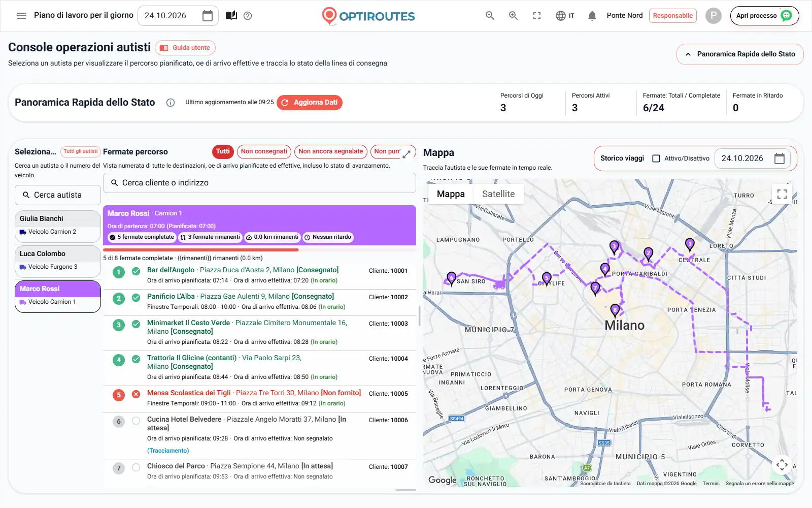Screen dimensions: 812x508
Task: Click the info icon next to Panoramica Rapida
Action: (171, 103)
